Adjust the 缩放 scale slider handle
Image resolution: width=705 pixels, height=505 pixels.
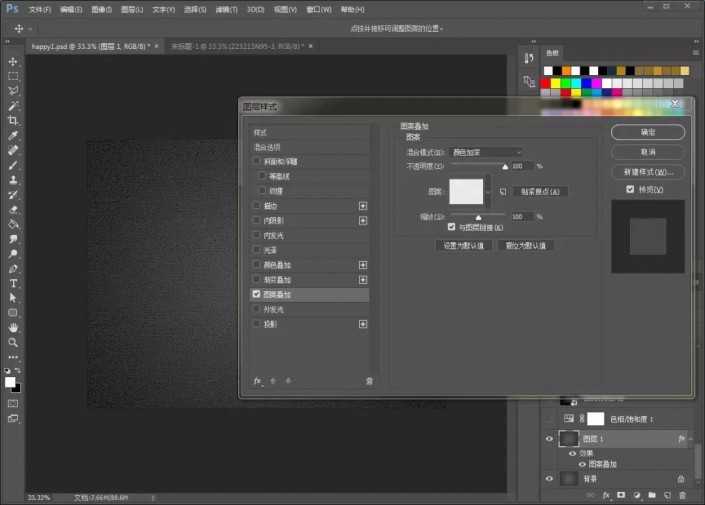click(x=478, y=216)
